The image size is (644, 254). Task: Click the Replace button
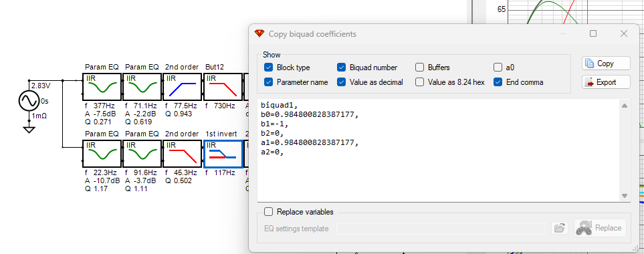[x=600, y=228]
